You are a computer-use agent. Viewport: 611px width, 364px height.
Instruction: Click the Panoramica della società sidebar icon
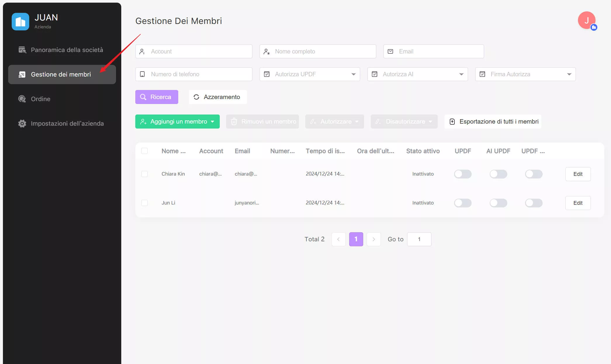[x=22, y=50]
